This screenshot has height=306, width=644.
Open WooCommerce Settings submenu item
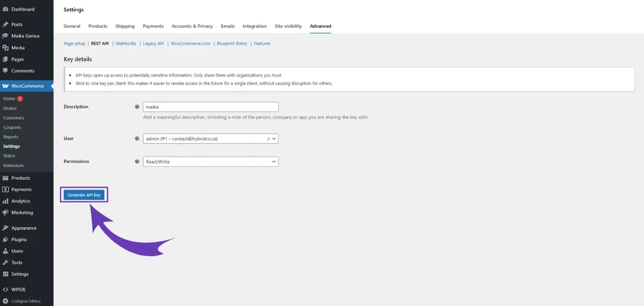click(x=11, y=146)
